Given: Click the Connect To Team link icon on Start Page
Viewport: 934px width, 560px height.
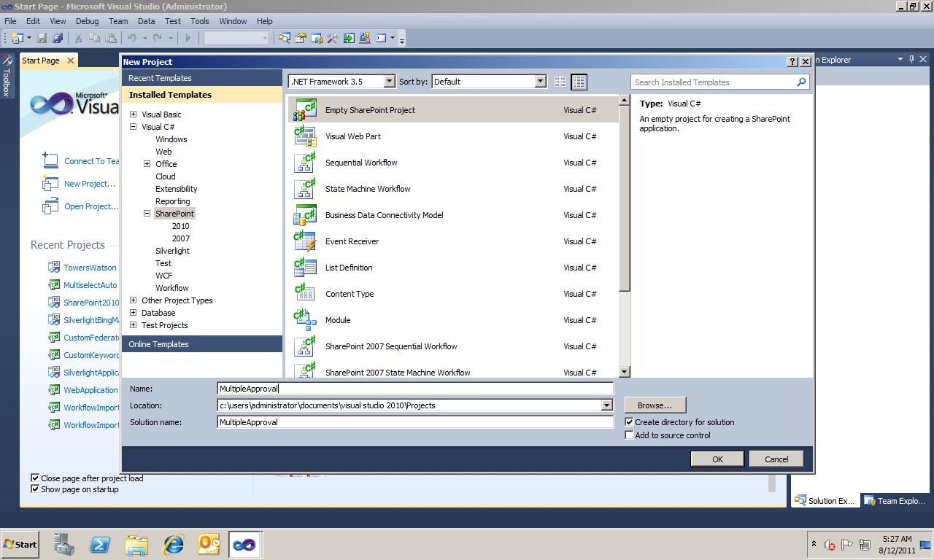Looking at the screenshot, I should [x=50, y=160].
